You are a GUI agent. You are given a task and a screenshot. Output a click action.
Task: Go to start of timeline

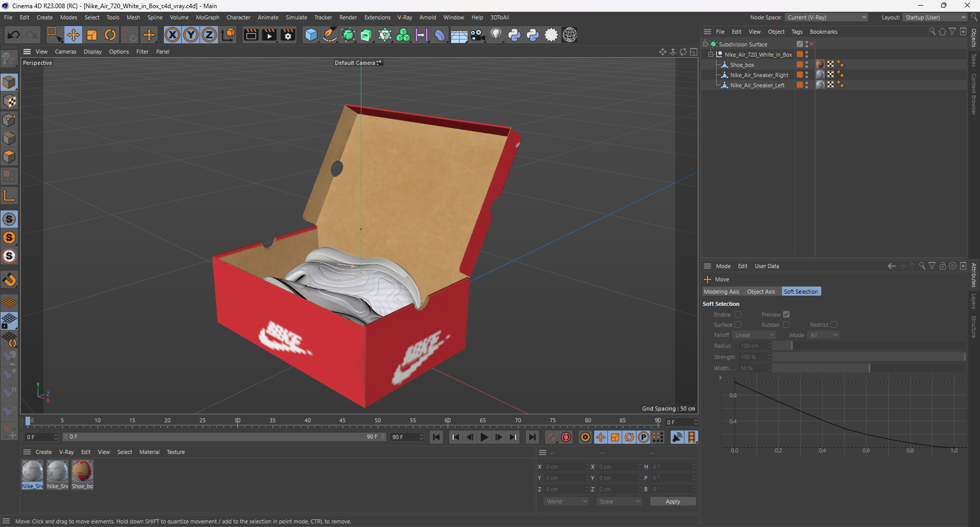pos(436,437)
